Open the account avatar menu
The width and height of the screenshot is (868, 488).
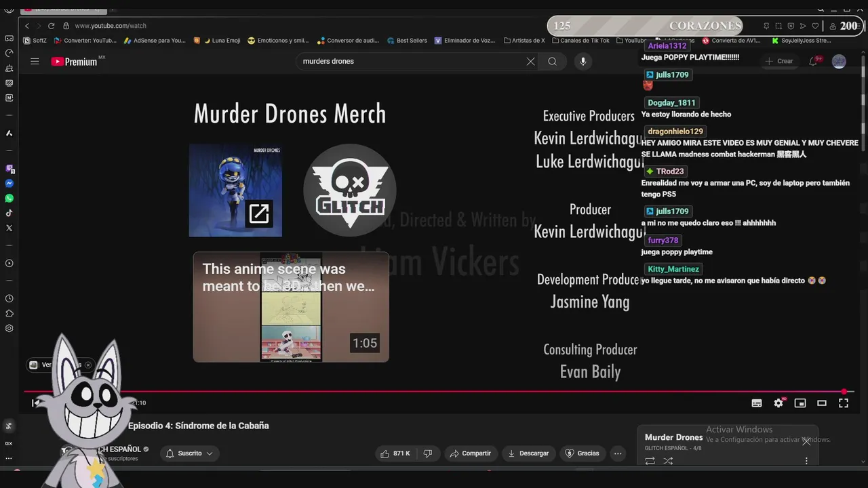(x=839, y=61)
